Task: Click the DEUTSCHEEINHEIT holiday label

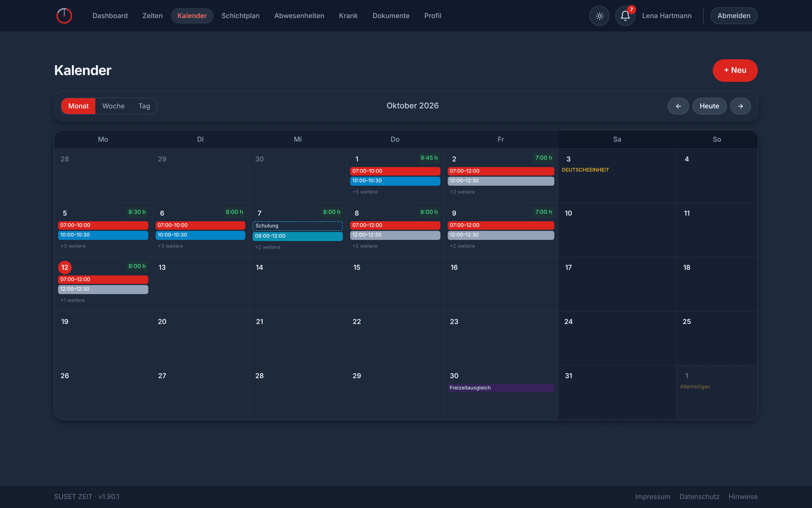Action: click(x=585, y=170)
